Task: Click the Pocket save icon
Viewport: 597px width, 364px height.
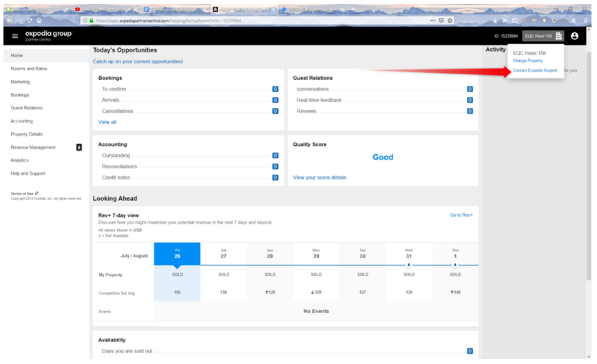Action: 441,21
